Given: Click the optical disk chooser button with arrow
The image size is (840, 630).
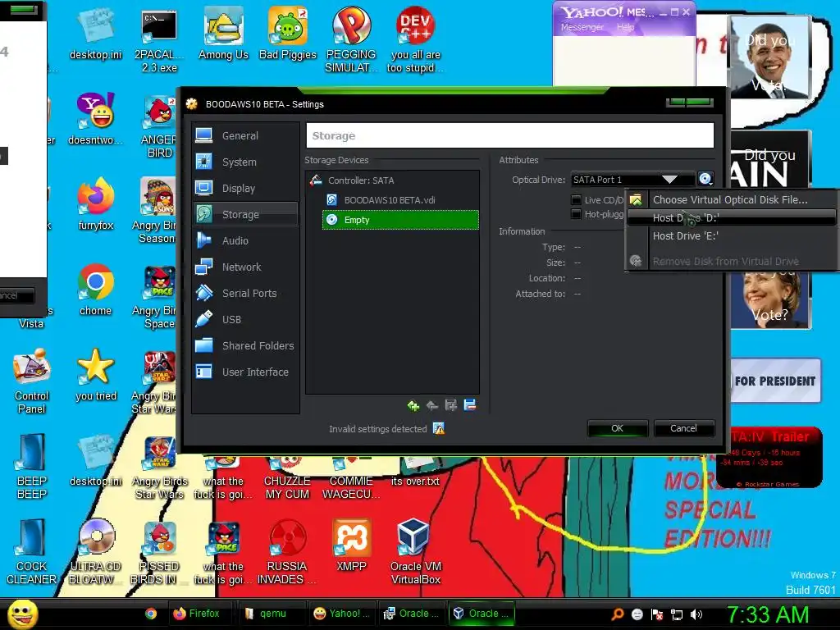Looking at the screenshot, I should click(706, 179).
